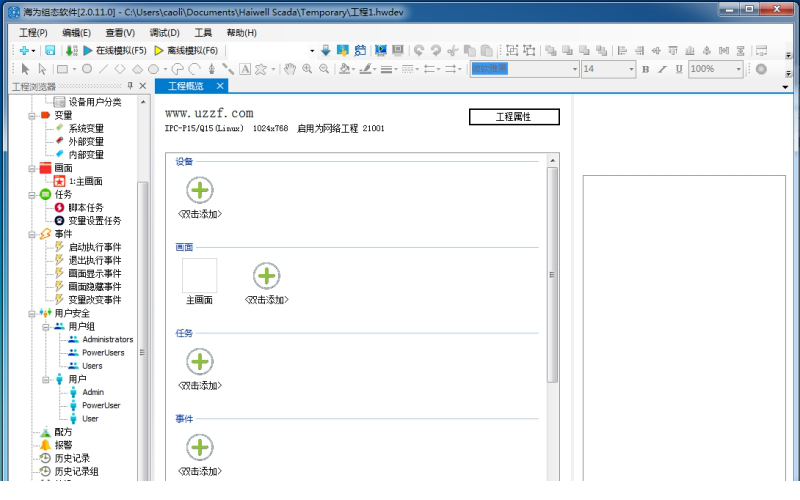
Task: Click the paste clipboard icon
Action: 487,50
